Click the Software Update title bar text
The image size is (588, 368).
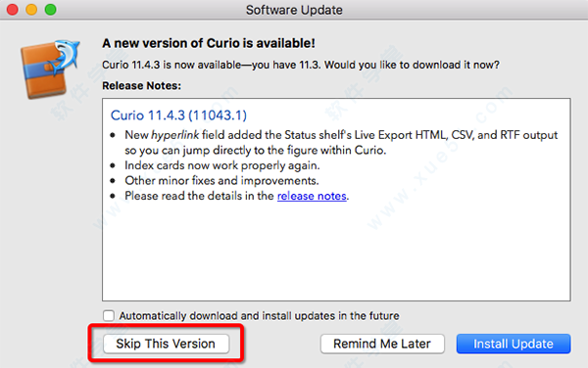294,10
